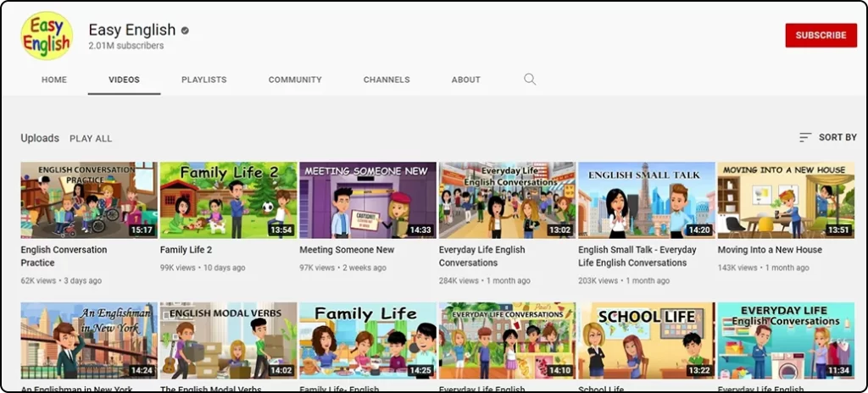868x393 pixels.
Task: Click the 13:22 duration badge
Action: click(701, 370)
